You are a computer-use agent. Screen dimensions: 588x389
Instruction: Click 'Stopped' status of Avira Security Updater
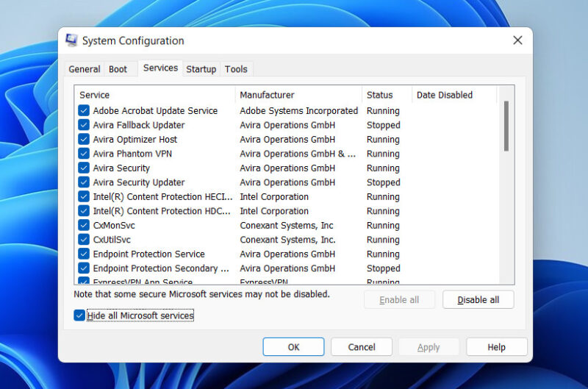pyautogui.click(x=383, y=182)
